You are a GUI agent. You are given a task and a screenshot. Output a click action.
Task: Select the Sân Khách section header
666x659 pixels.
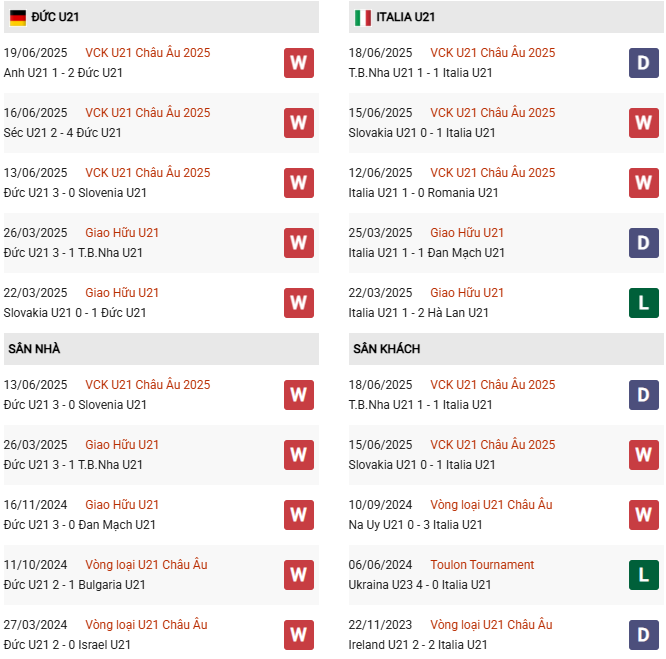506,349
